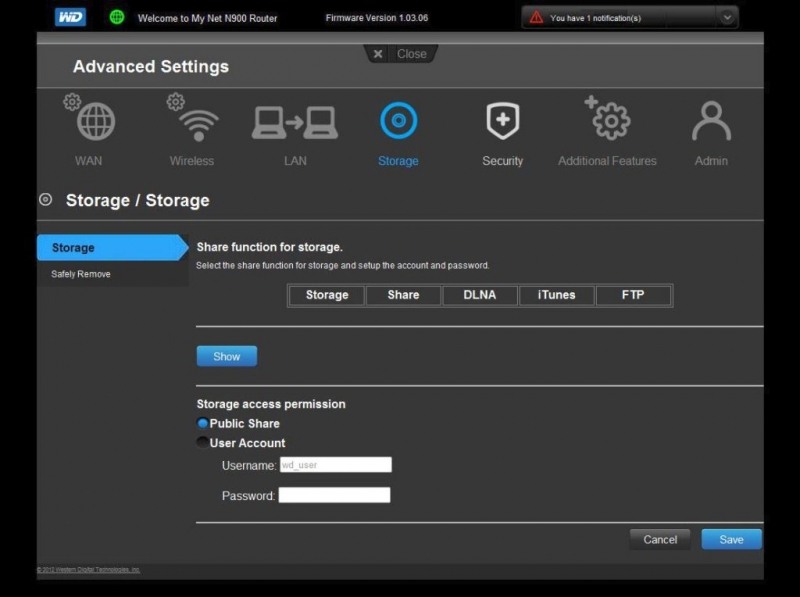
Task: Click 'Welcome to My Net N900 Router' text
Action: pos(207,18)
